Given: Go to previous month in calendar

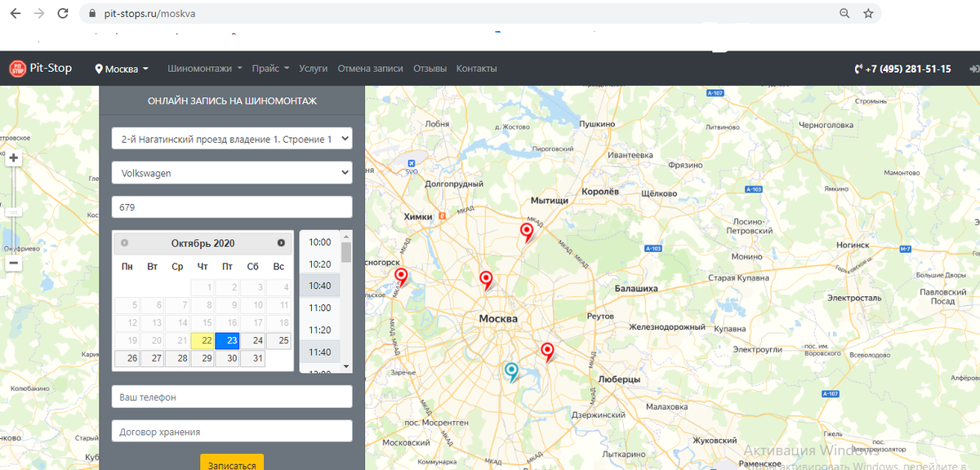Looking at the screenshot, I should click(x=124, y=243).
